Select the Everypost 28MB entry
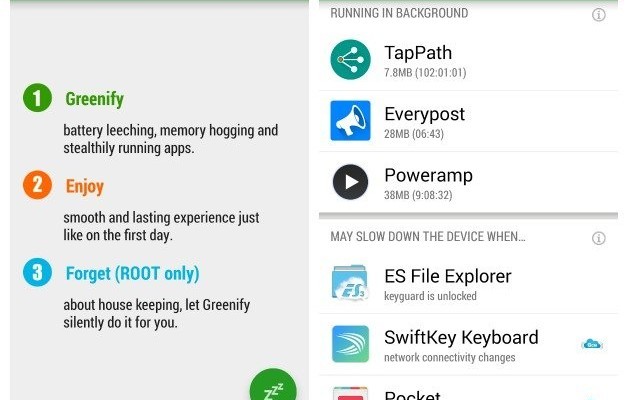 click(468, 121)
